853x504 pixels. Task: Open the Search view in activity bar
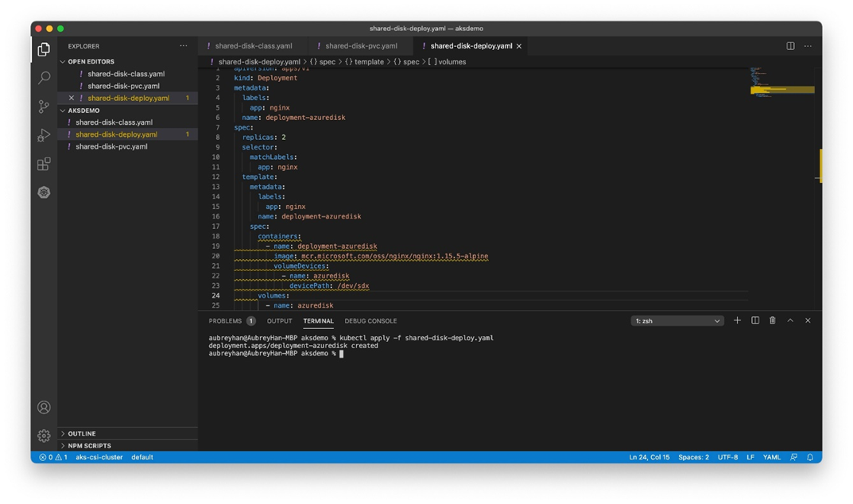coord(44,78)
